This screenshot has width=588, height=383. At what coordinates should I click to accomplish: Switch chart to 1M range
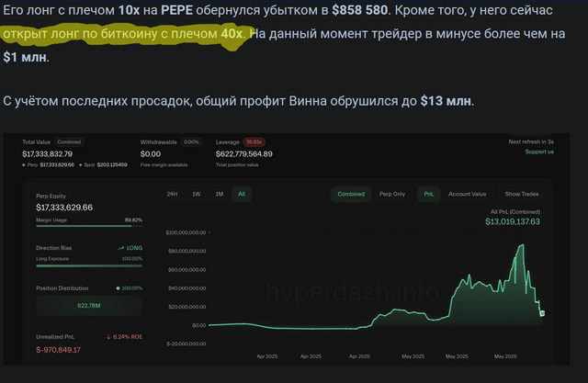[x=219, y=194]
